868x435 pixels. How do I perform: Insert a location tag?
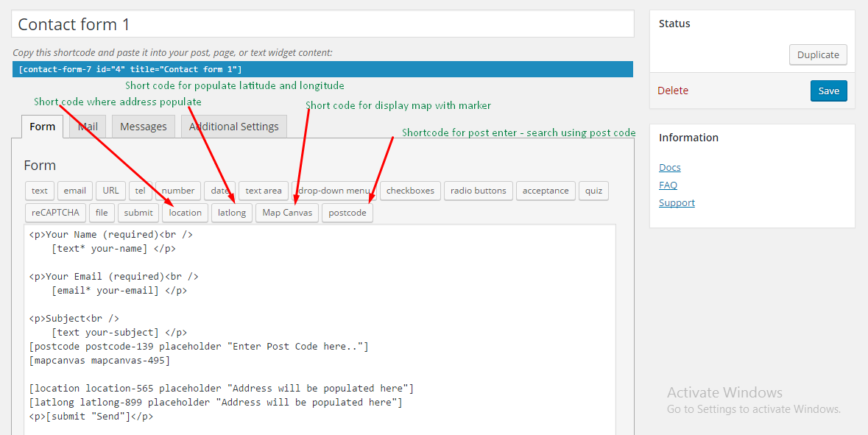click(x=185, y=213)
